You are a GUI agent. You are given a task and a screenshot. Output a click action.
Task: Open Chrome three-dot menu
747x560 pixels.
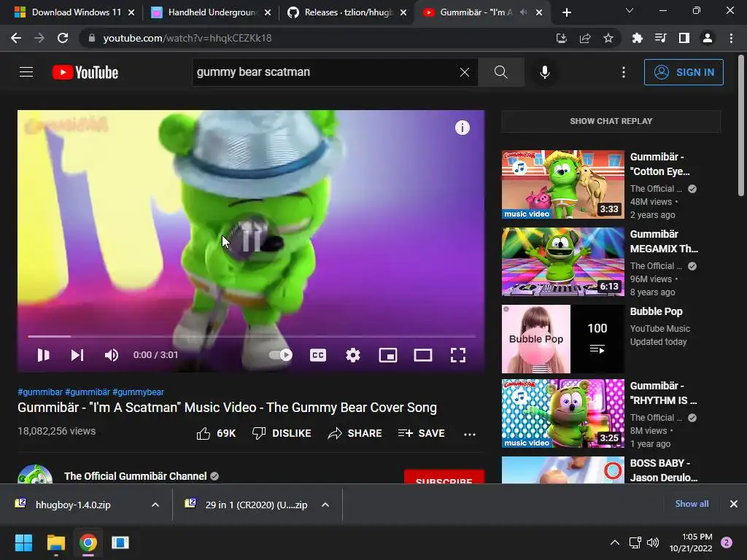point(731,38)
